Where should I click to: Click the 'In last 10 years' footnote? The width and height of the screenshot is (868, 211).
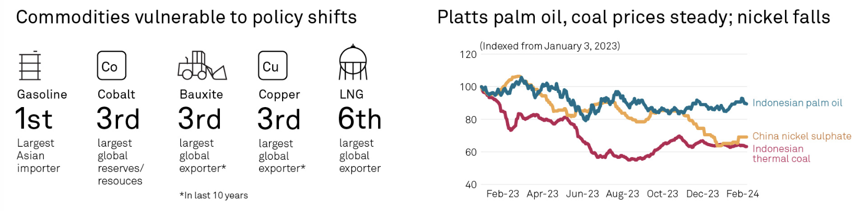214,195
